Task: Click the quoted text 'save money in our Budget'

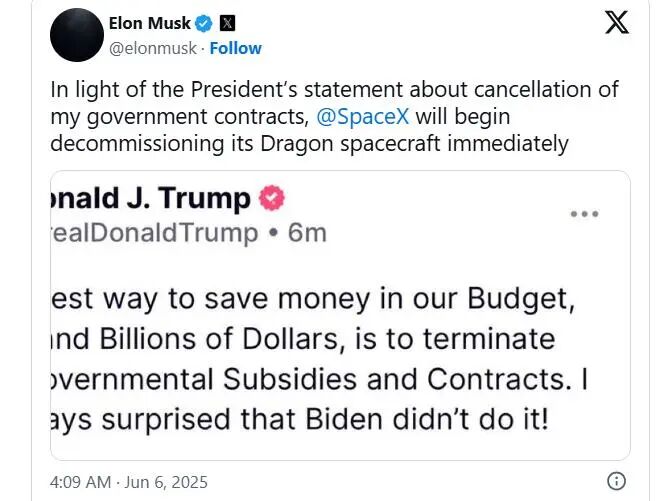Action: 389,299
